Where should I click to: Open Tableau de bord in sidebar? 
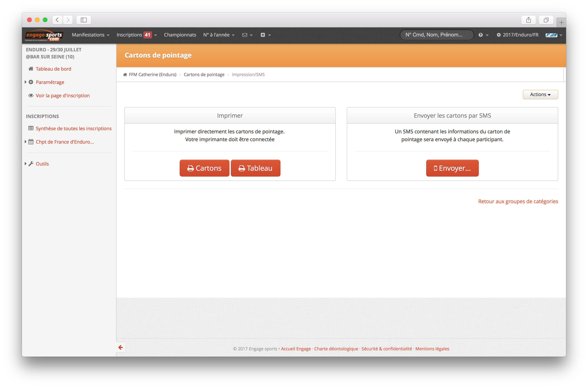click(53, 69)
